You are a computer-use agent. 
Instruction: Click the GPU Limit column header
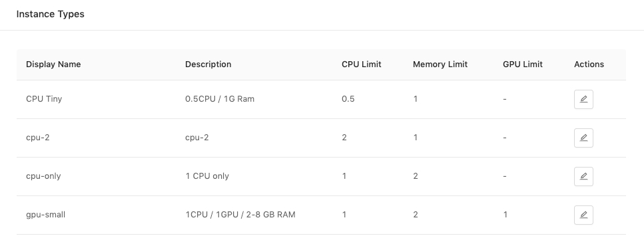click(x=522, y=64)
